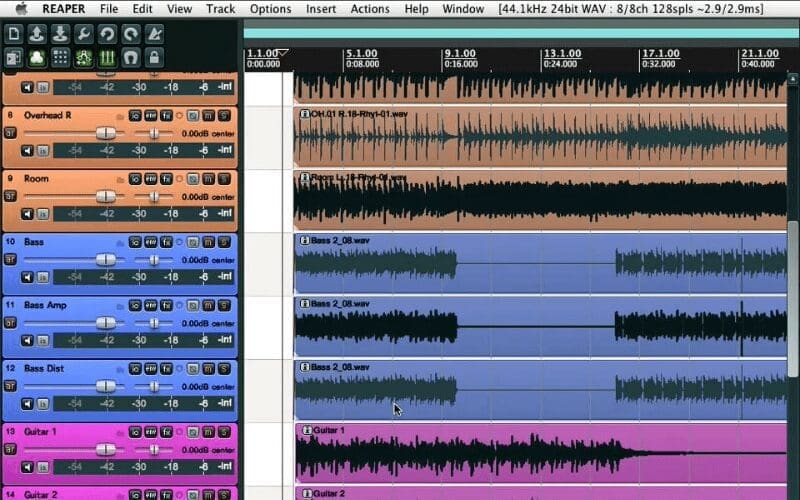Click the New Project toolbar icon
Screen dimensions: 800x500
click(14, 34)
